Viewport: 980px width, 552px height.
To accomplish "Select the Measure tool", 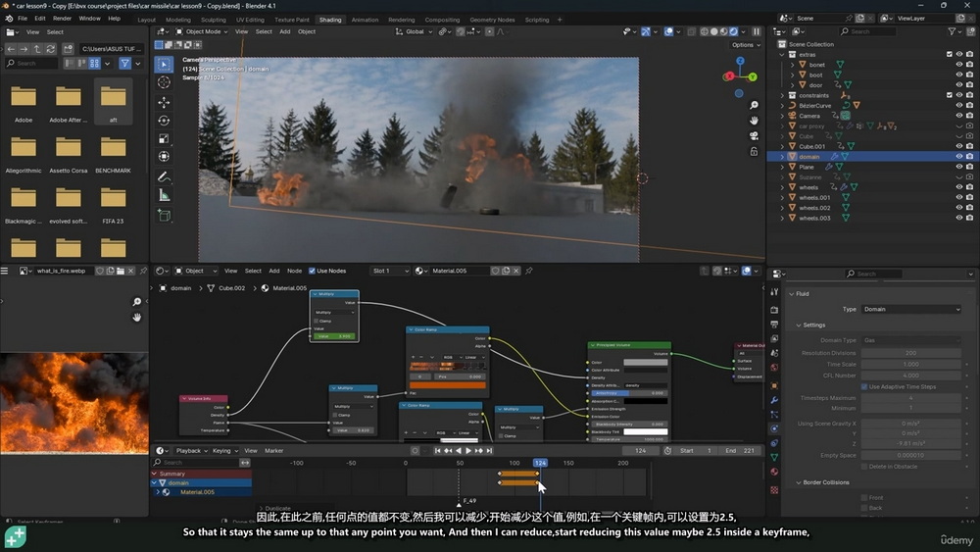I will pyautogui.click(x=164, y=196).
